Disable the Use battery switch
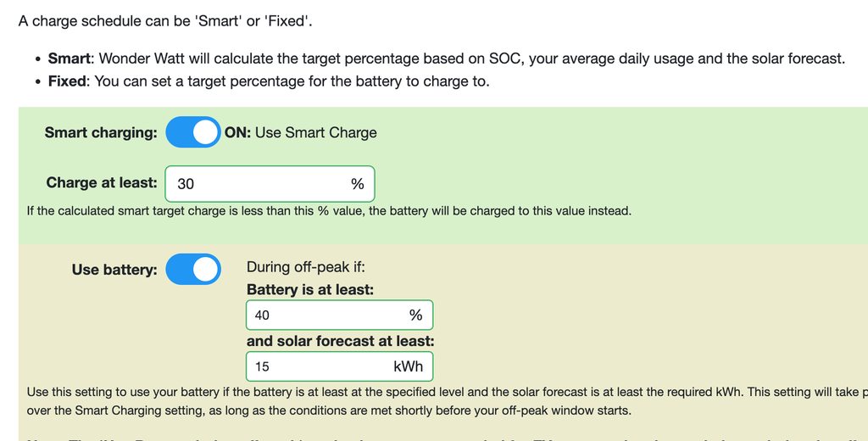This screenshot has width=868, height=441. pyautogui.click(x=192, y=270)
